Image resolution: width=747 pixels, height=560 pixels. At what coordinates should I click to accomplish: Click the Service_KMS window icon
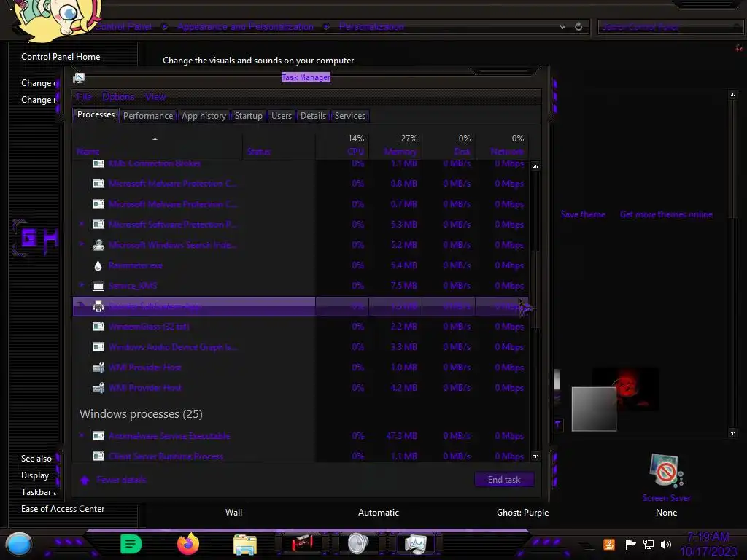pos(98,286)
